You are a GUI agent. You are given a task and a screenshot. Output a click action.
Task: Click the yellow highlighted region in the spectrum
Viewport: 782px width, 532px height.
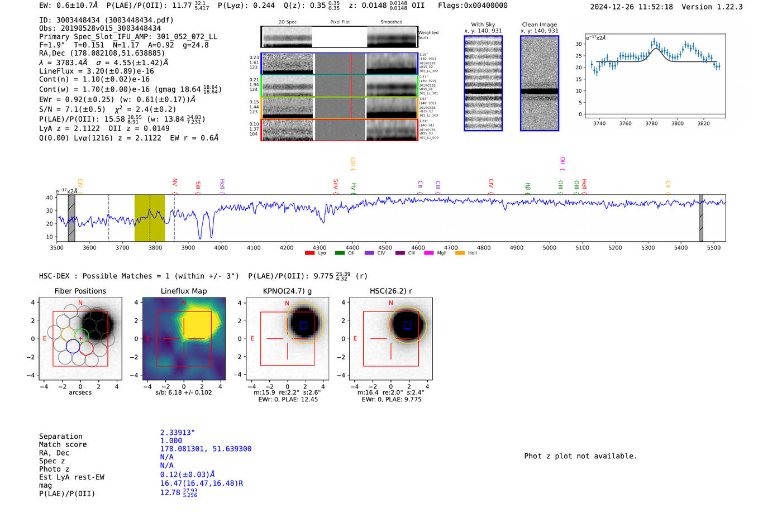[x=150, y=218]
